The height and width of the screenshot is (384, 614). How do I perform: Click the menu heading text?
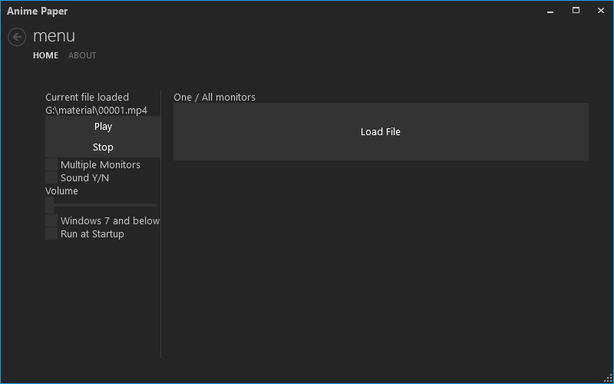coord(54,36)
